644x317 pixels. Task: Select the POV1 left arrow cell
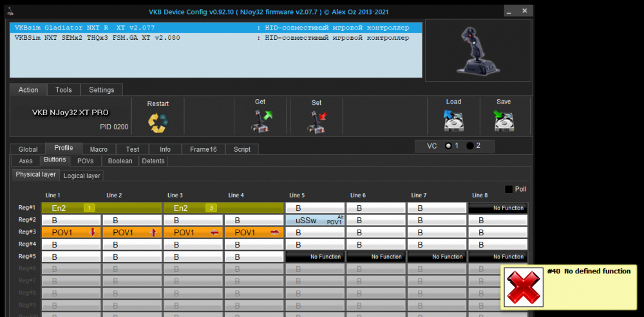193,233
